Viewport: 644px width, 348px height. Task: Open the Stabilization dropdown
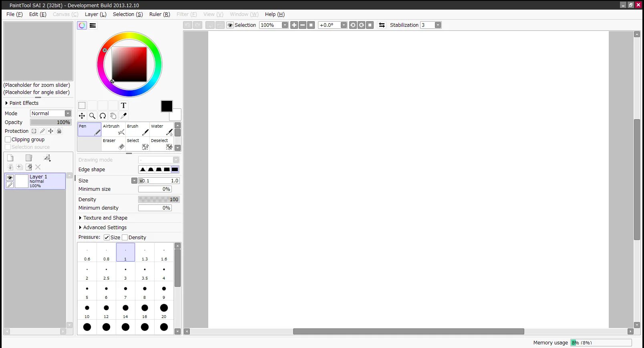pos(438,25)
